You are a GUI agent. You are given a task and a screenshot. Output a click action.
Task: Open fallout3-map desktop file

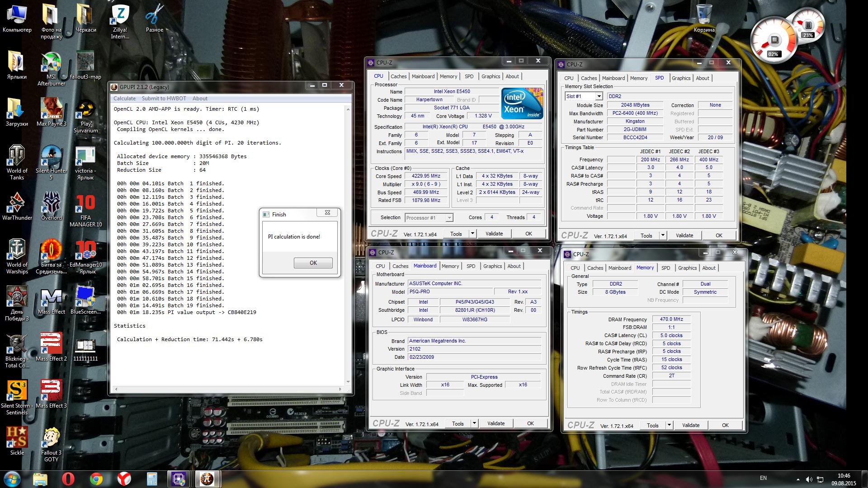(85, 66)
